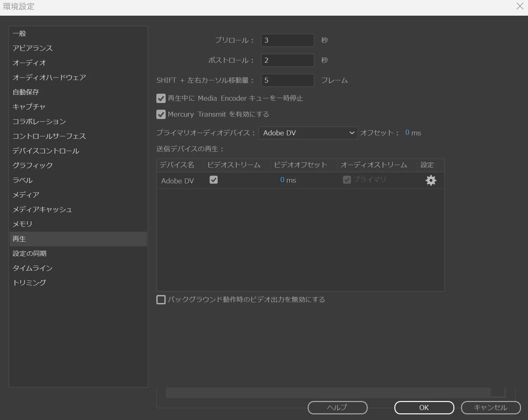Select キャプチャ category
528x420 pixels.
pos(78,107)
